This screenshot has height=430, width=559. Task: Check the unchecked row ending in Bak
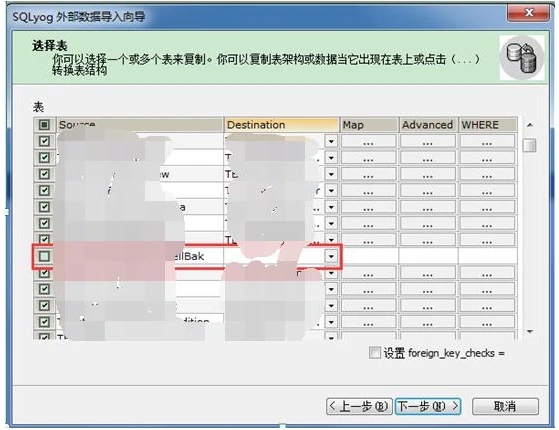click(44, 256)
